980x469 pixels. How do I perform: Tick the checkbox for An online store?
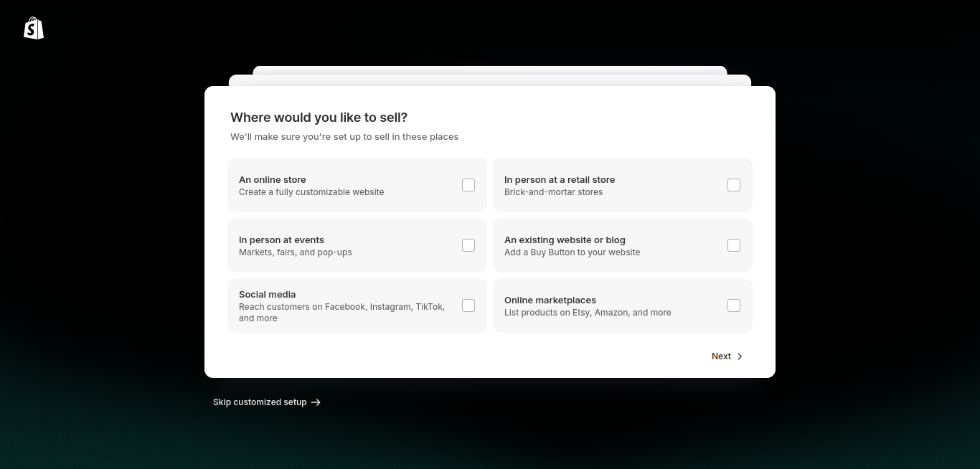468,185
